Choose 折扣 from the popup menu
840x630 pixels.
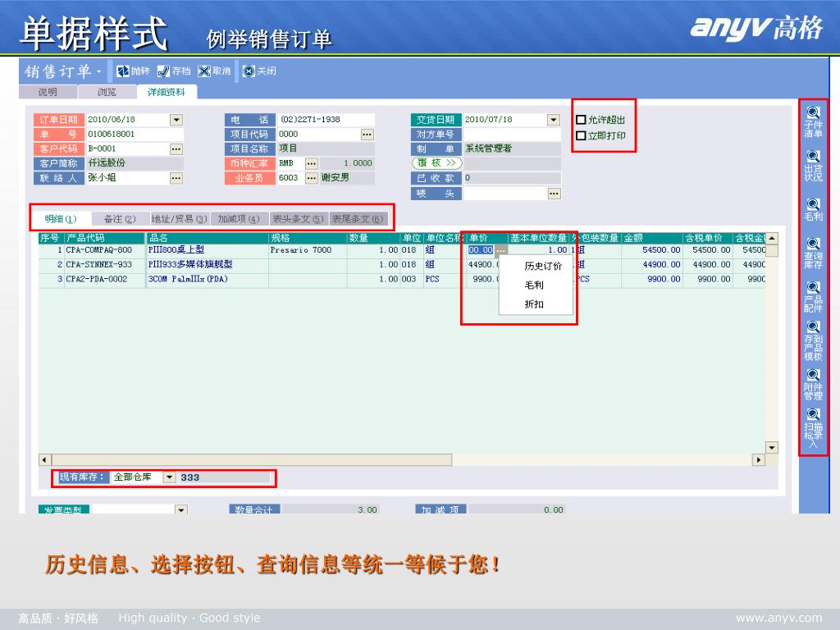[533, 304]
